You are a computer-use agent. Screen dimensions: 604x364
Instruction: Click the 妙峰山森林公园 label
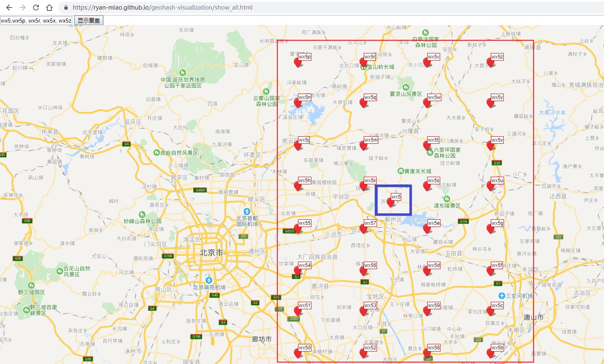[x=142, y=221]
